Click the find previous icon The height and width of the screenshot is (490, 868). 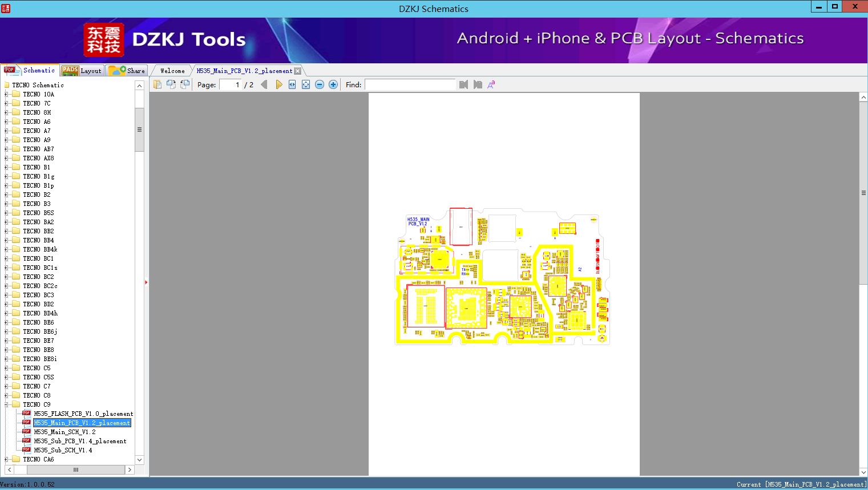click(463, 84)
